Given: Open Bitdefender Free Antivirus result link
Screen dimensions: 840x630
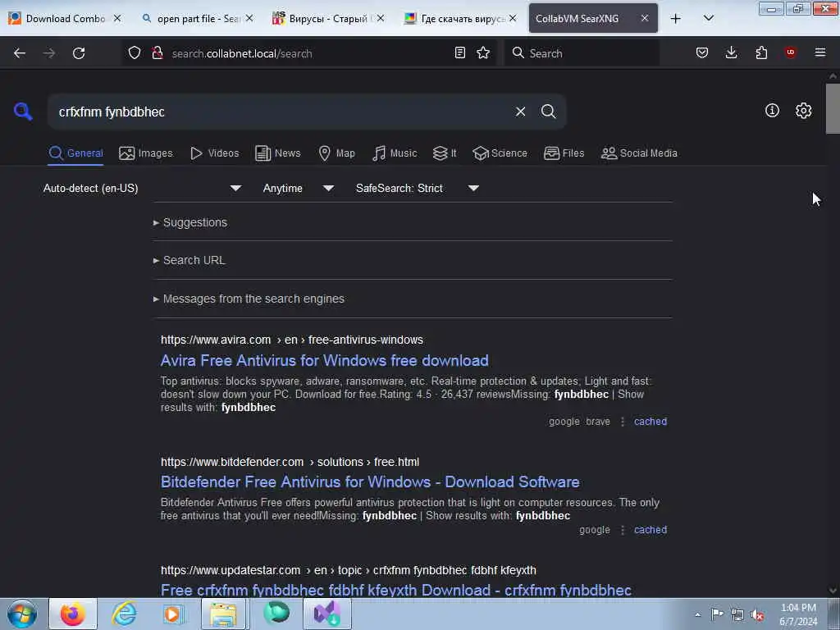Looking at the screenshot, I should pos(370,482).
